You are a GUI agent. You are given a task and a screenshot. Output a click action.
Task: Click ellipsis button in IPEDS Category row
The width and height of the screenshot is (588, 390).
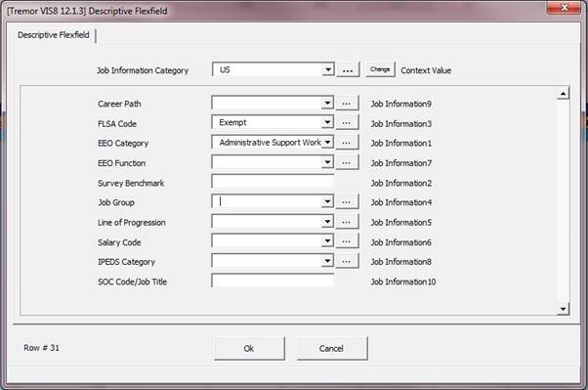pos(347,261)
